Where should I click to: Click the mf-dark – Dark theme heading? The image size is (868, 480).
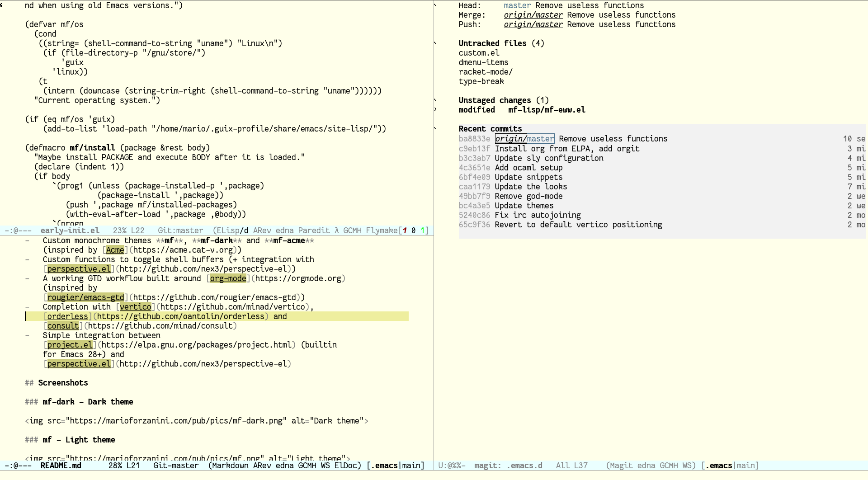88,402
